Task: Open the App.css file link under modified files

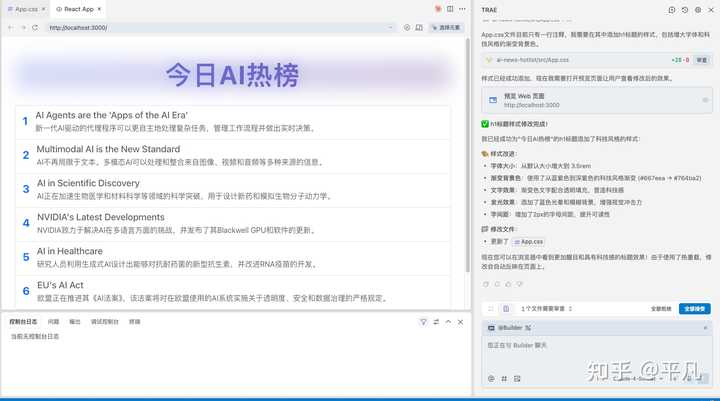Action: tap(528, 242)
